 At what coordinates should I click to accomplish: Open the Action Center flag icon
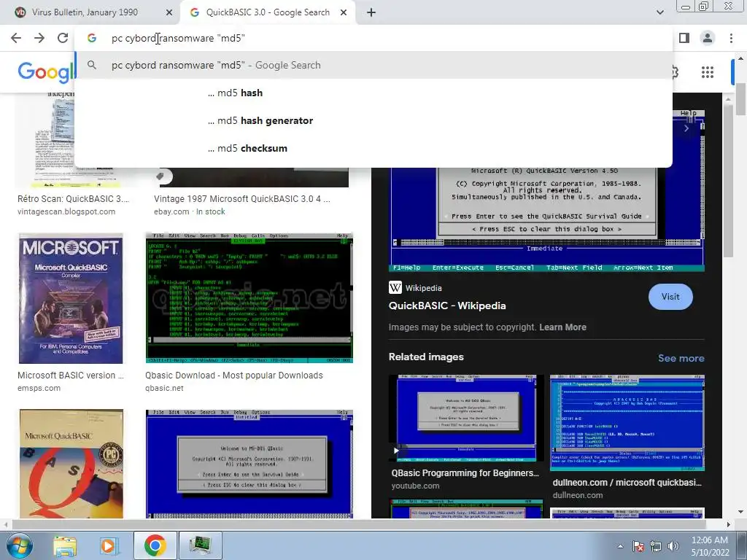tap(638, 546)
